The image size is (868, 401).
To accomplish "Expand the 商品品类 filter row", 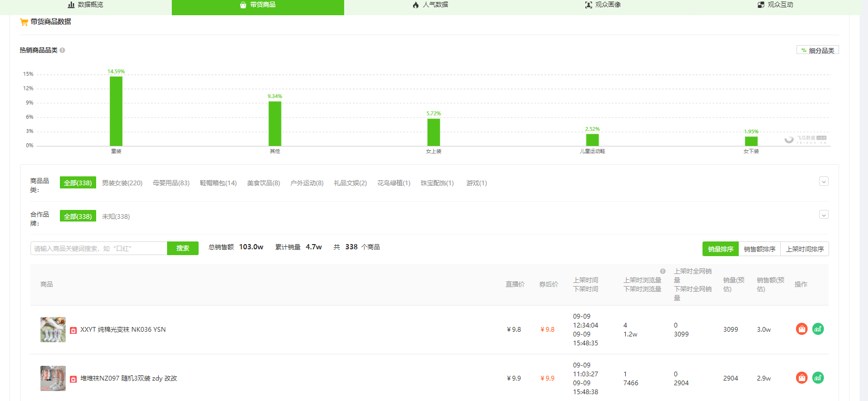I will tap(823, 181).
